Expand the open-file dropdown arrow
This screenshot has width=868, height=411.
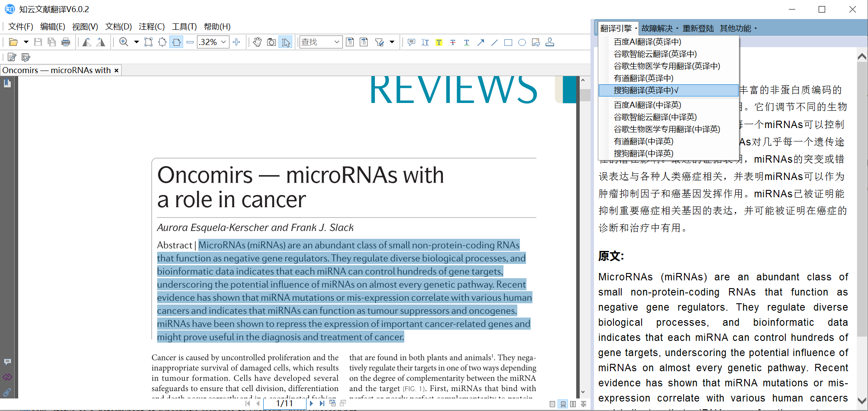[x=26, y=42]
